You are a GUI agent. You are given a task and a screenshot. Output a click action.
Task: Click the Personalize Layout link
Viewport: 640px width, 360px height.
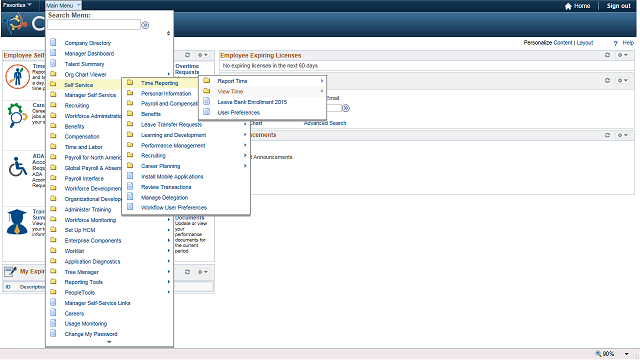click(584, 43)
